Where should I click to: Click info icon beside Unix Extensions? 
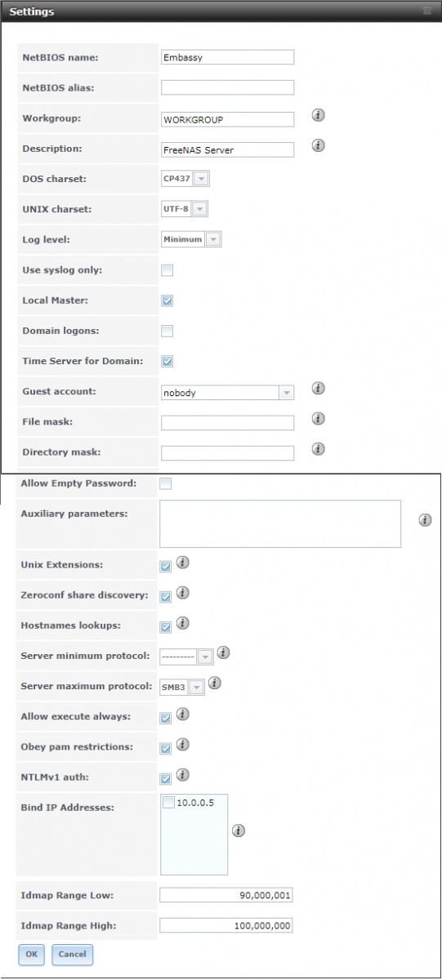point(183,563)
